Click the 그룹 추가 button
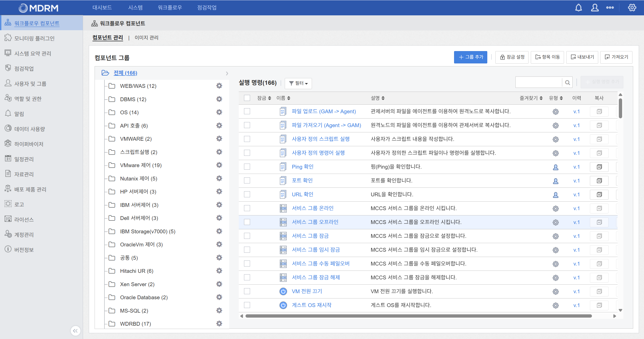Image resolution: width=644 pixels, height=339 pixels. pyautogui.click(x=470, y=57)
